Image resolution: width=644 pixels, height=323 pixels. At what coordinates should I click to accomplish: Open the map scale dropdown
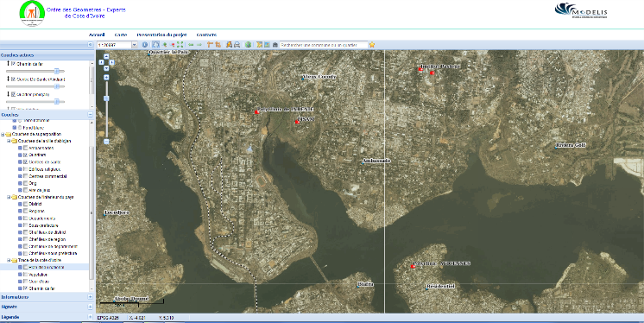(x=135, y=45)
